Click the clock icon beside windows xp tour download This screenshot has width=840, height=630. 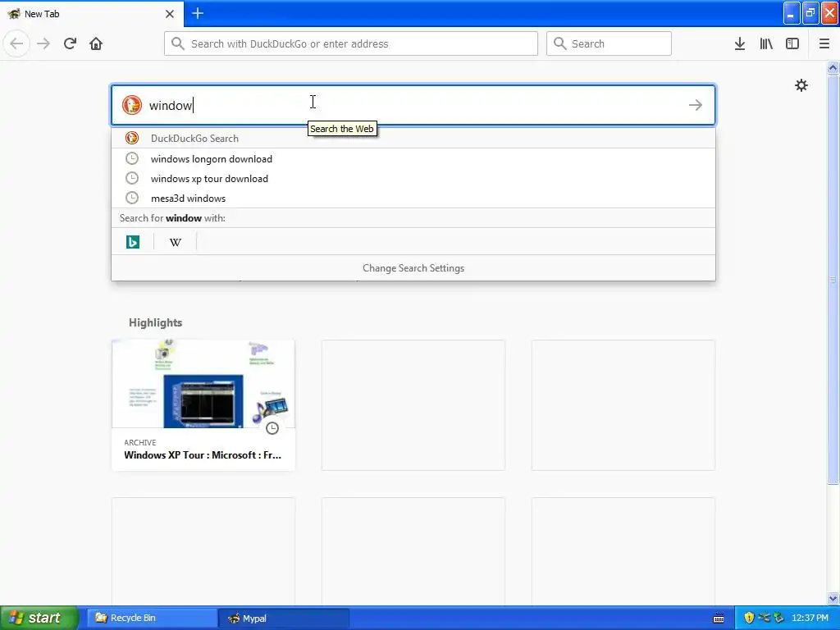tap(132, 178)
